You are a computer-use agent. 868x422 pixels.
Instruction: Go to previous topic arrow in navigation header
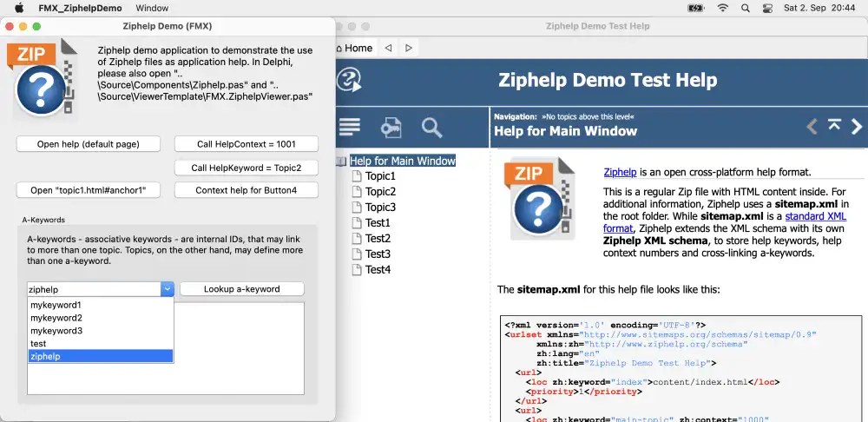(812, 127)
